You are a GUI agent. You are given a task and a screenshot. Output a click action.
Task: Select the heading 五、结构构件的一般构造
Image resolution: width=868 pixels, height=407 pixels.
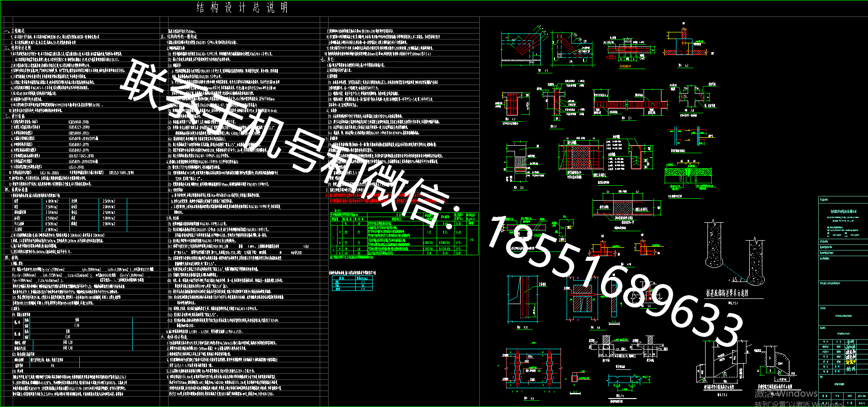point(179,37)
